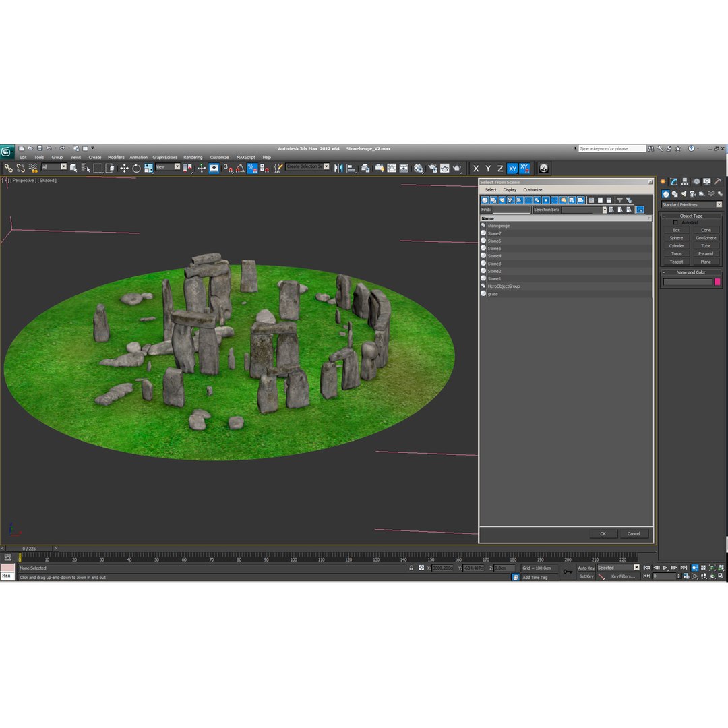
Task: Open the Display menu in Select From Scene
Action: click(510, 190)
